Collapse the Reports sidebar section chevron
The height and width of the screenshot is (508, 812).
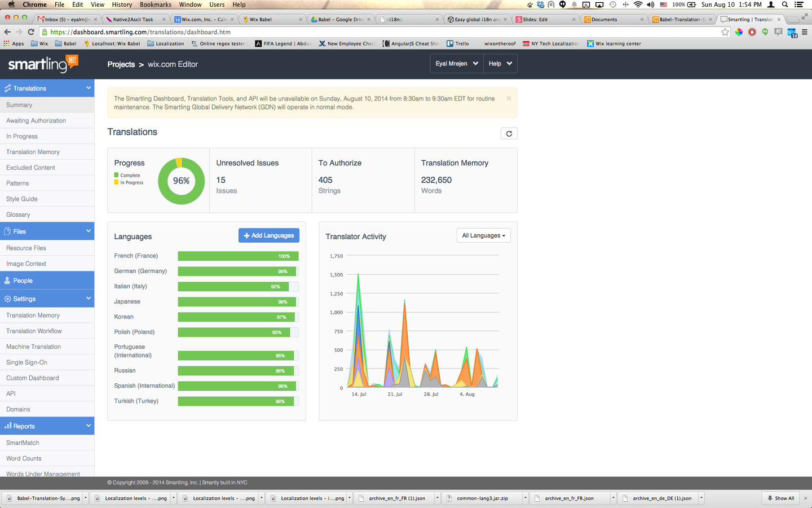(x=89, y=426)
